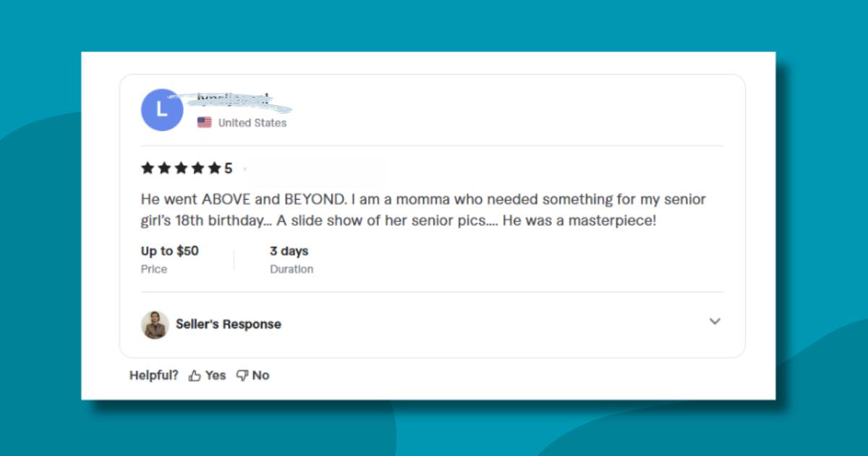Click the "Helpful?" label
The width and height of the screenshot is (868, 456).
pos(154,376)
